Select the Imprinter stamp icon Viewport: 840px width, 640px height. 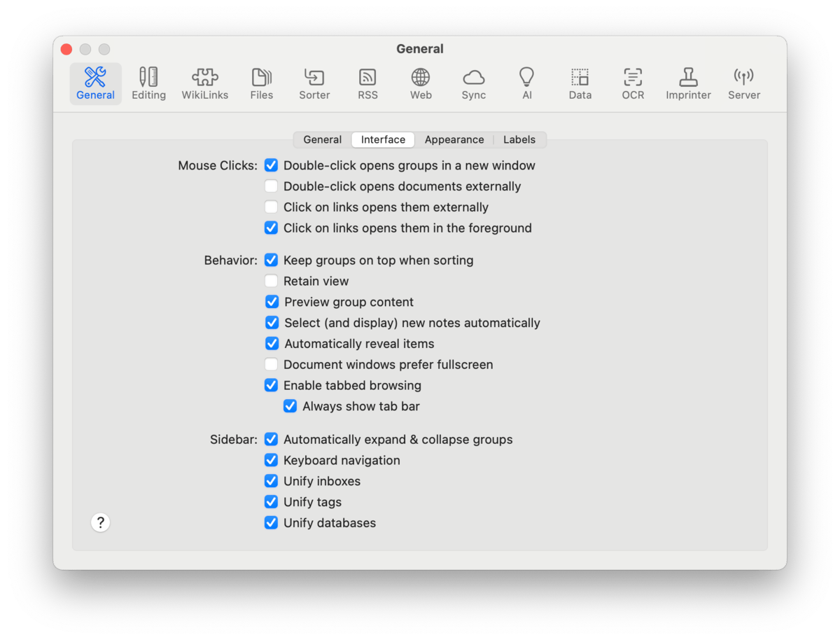(688, 83)
